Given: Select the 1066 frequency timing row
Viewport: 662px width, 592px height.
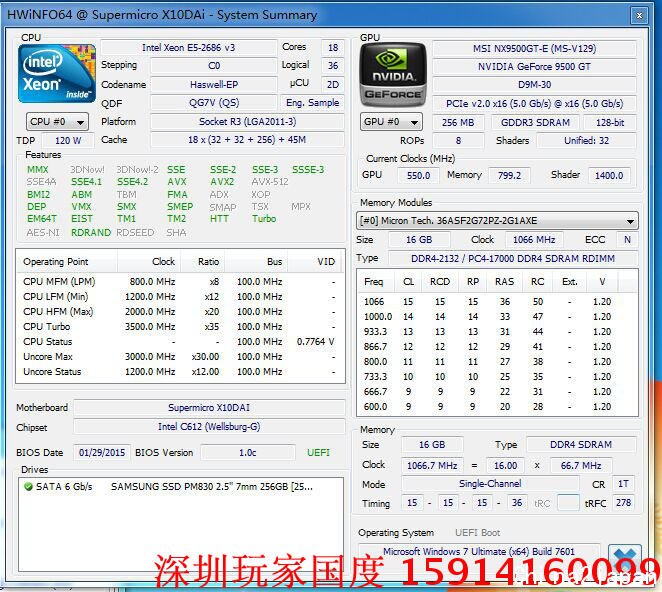Looking at the screenshot, I should point(497,302).
